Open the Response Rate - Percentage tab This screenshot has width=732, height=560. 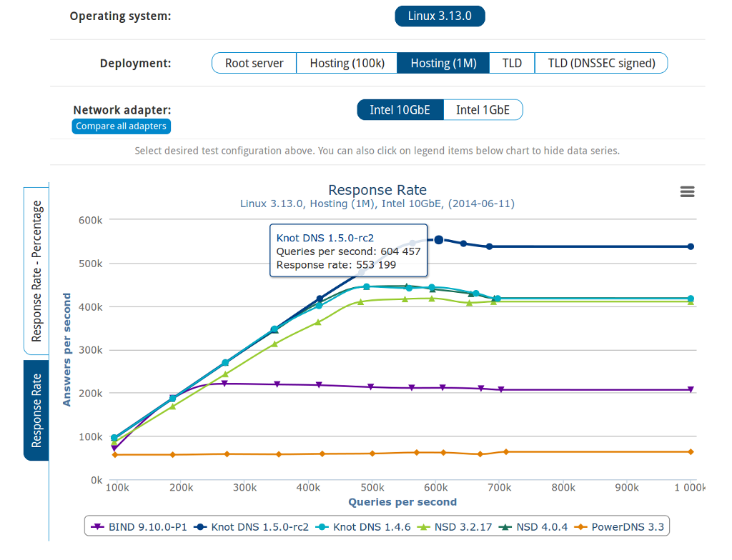[36, 271]
